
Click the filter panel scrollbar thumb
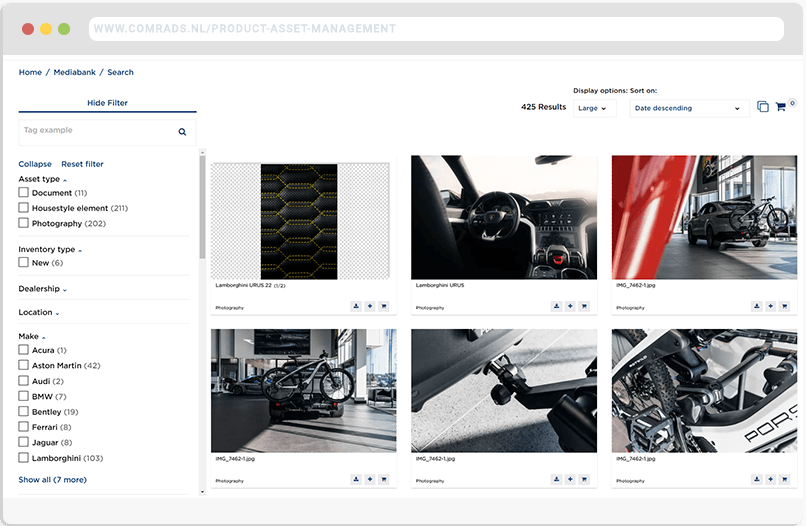coord(203,207)
